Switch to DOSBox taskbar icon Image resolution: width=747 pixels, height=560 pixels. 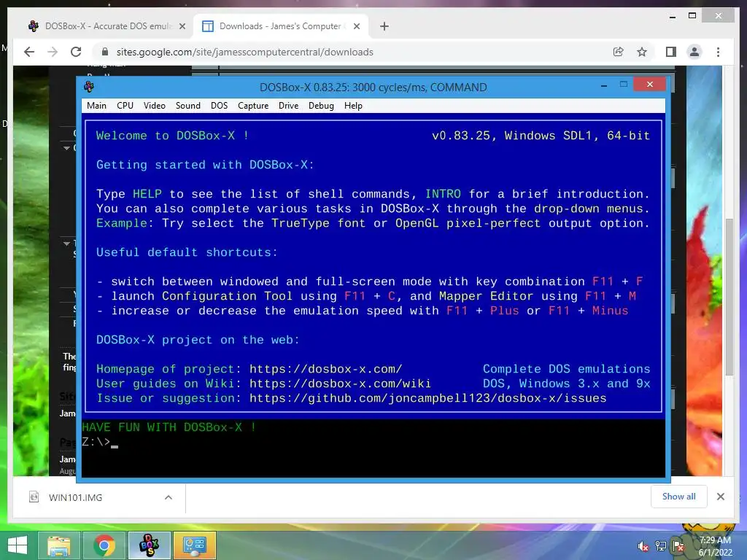tap(149, 545)
